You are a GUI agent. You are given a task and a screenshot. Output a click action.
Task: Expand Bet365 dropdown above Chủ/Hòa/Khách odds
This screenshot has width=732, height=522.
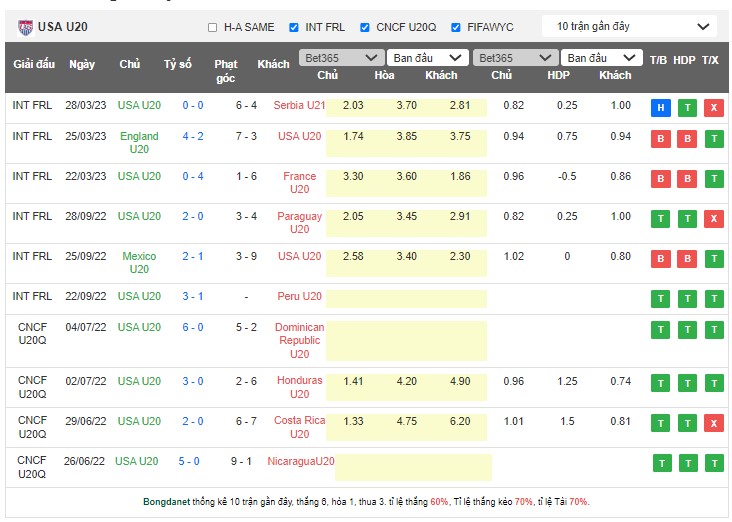pos(341,58)
